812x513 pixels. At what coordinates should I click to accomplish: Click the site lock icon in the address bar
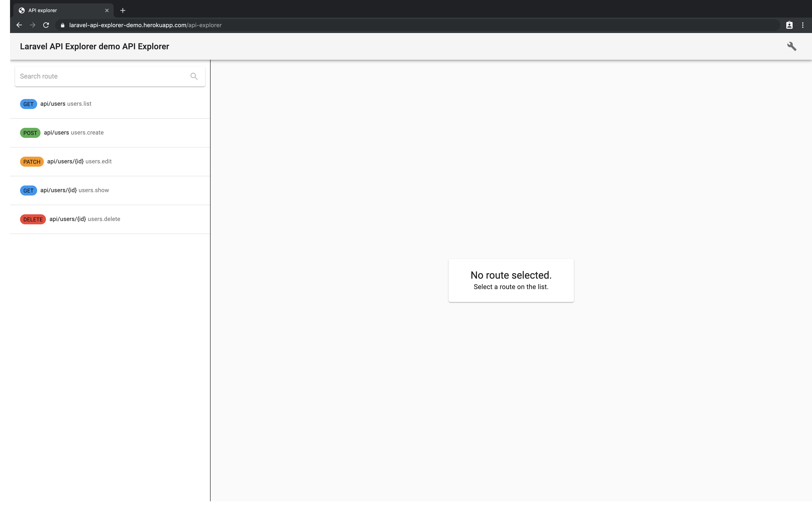(x=62, y=25)
